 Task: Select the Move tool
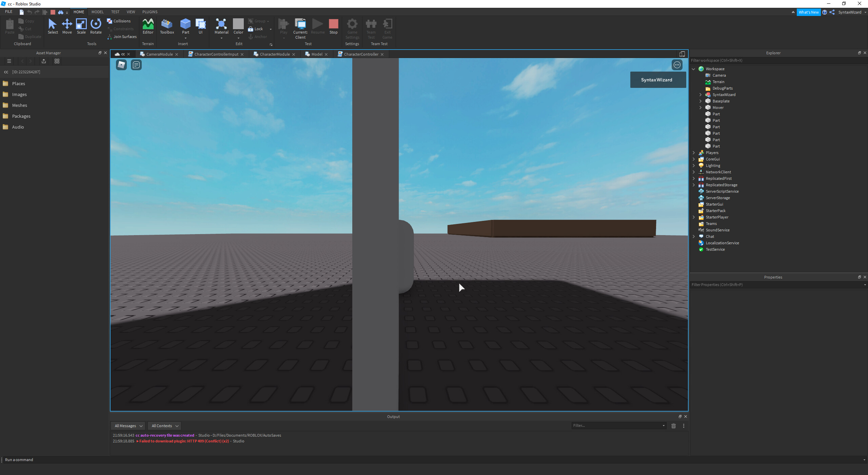(67, 26)
